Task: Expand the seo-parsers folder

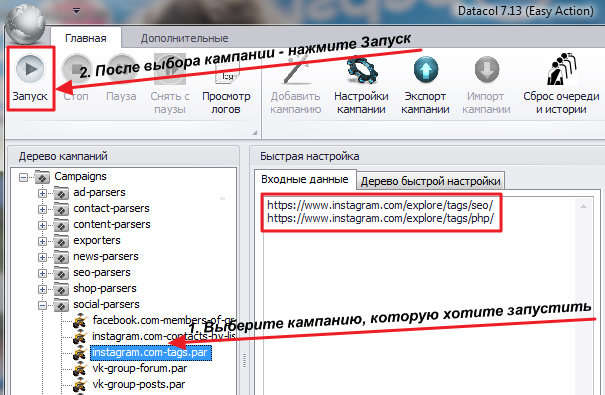Action: pos(42,273)
